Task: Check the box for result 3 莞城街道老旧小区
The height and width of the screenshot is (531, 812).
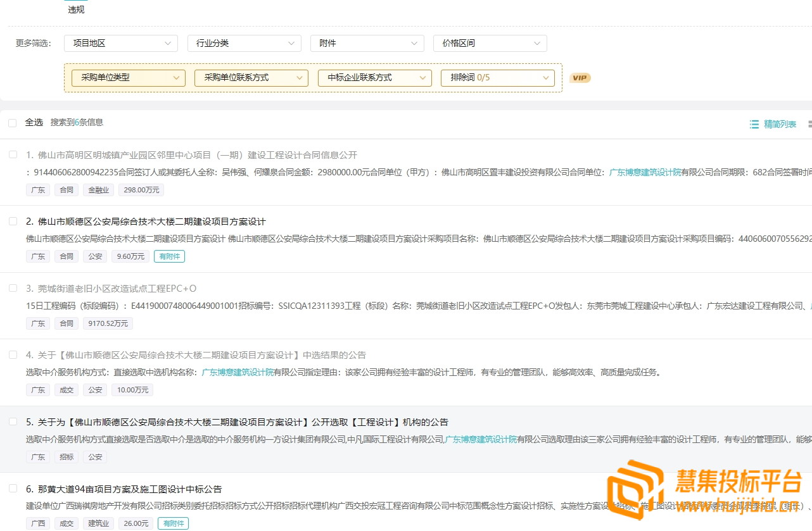Action: coord(13,288)
